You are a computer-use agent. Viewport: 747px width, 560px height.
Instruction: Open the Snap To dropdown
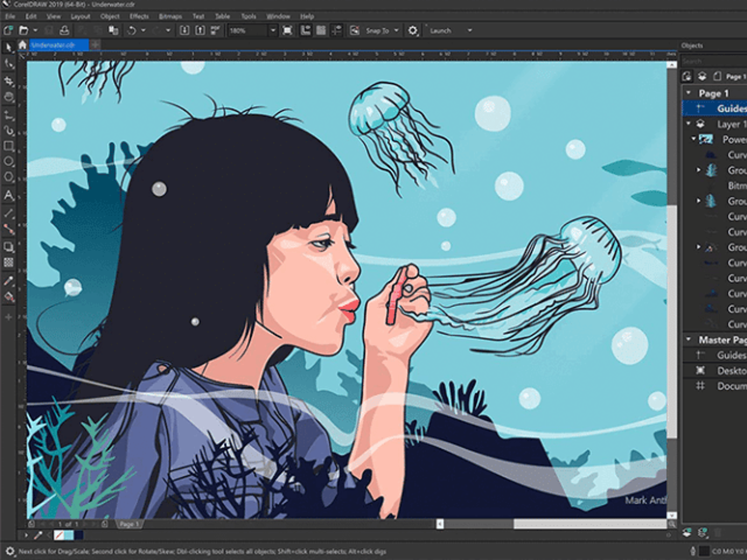click(396, 31)
